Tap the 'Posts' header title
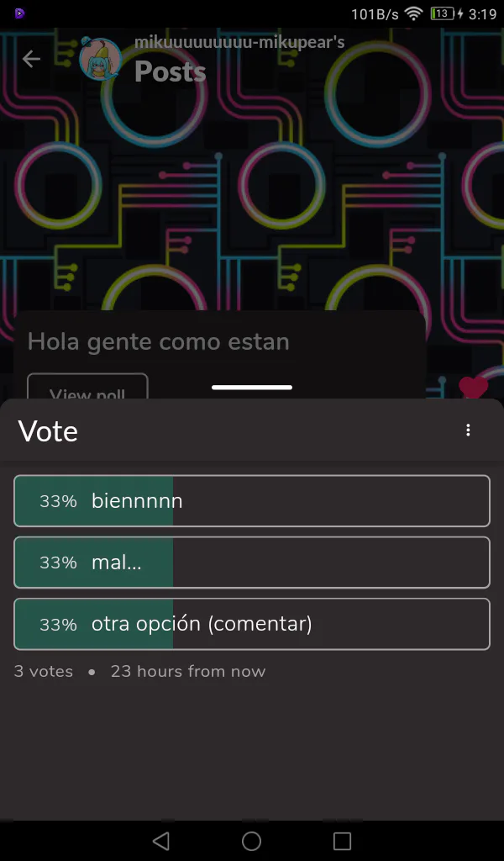This screenshot has width=504, height=861. 170,72
